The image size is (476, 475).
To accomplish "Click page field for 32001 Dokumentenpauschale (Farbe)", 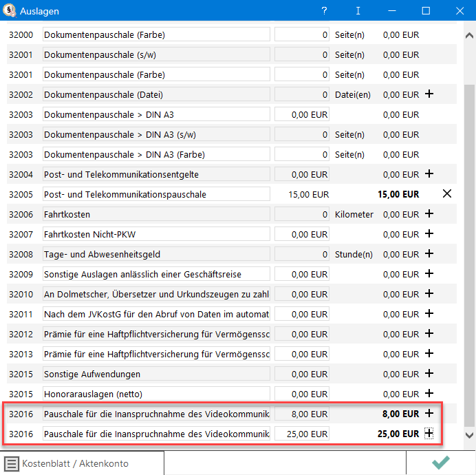I will (x=302, y=75).
